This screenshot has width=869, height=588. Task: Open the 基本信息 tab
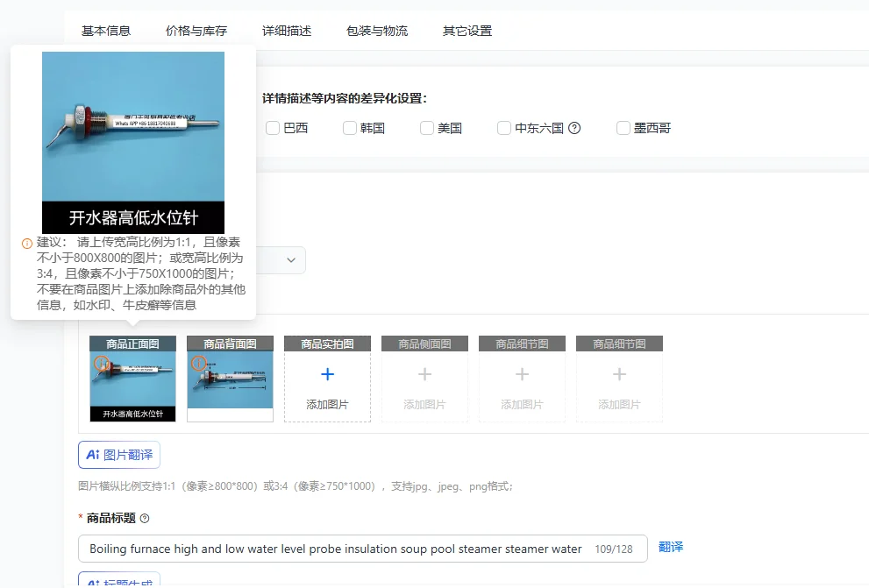[x=106, y=31]
